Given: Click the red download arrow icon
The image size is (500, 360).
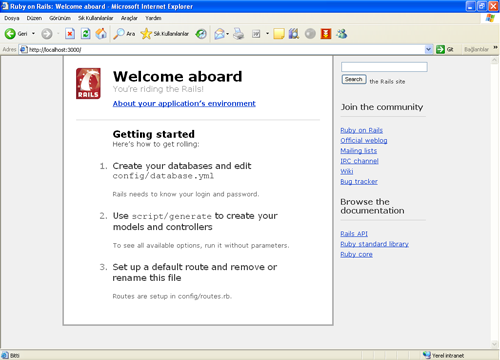Looking at the screenshot, I should (x=326, y=34).
